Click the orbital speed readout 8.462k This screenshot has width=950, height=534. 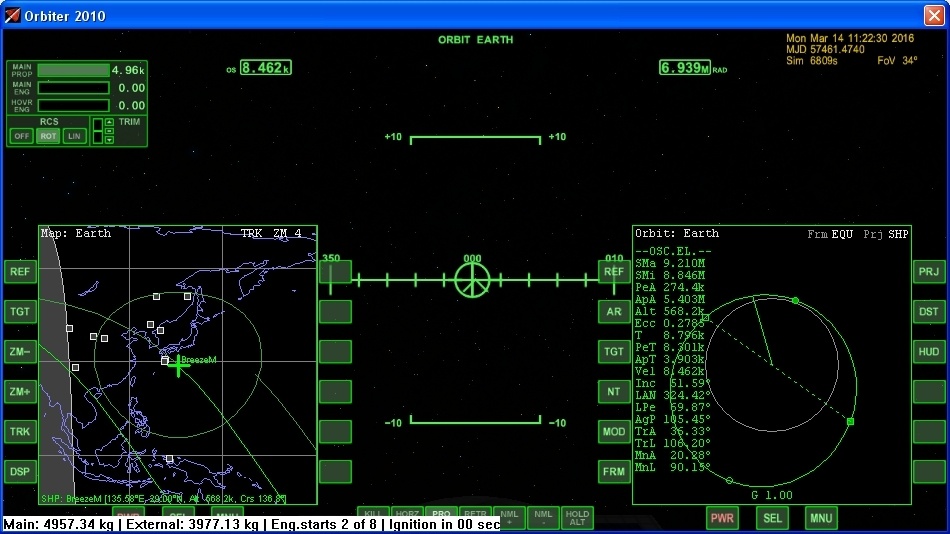(x=265, y=67)
